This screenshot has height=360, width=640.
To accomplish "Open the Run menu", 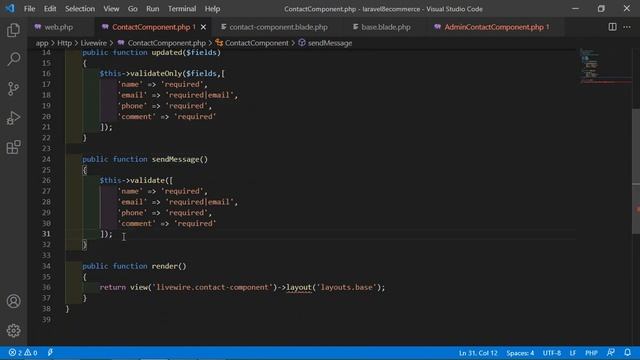I will (153, 9).
